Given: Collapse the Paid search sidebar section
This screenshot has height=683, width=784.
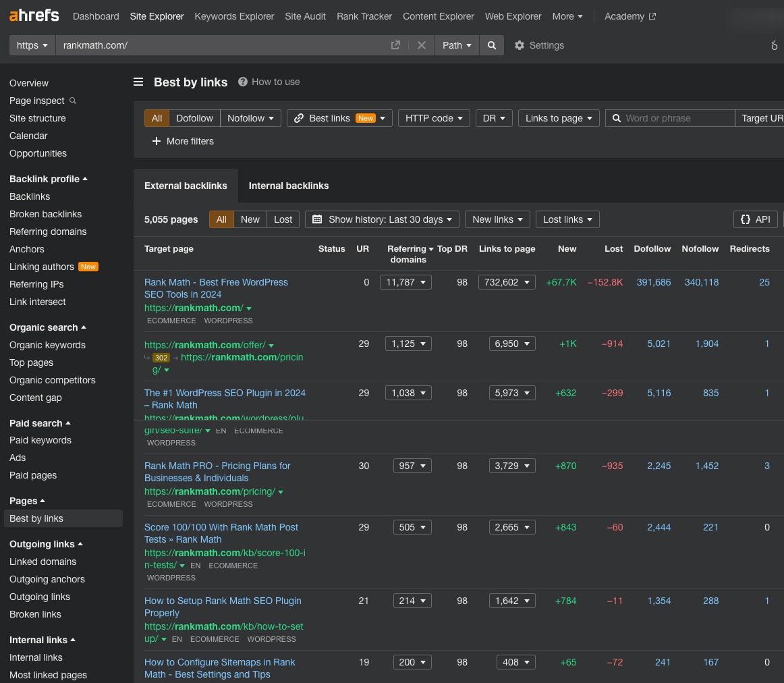Looking at the screenshot, I should tap(40, 423).
